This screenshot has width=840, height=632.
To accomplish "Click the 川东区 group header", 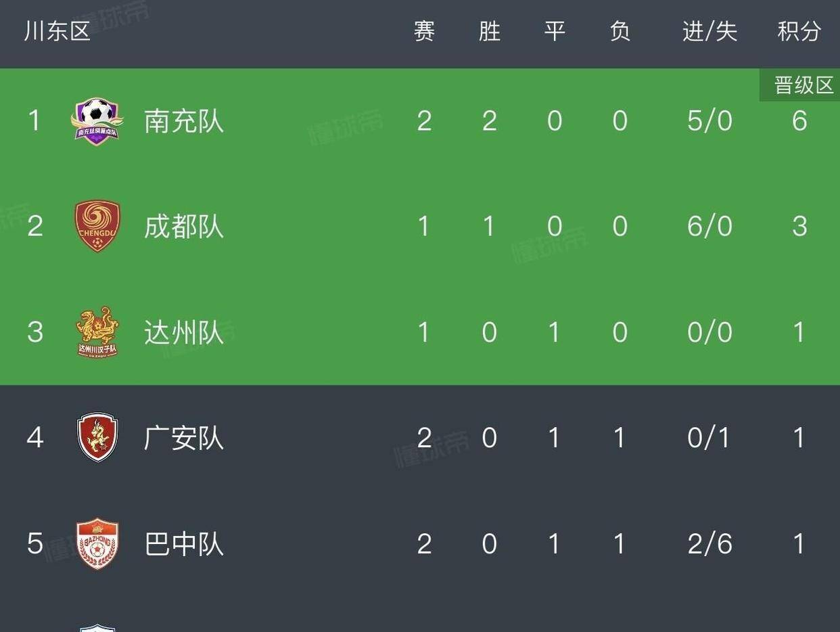I will pyautogui.click(x=57, y=31).
